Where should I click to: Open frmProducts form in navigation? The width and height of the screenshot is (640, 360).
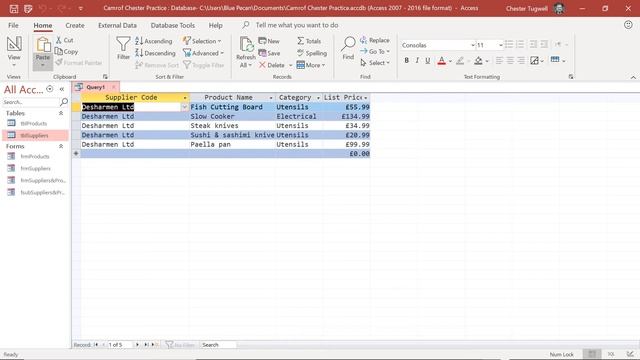[35, 156]
